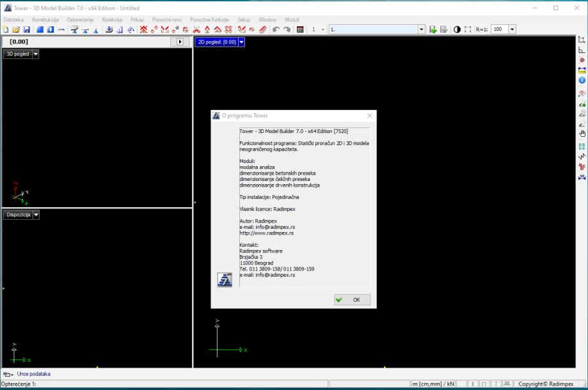Select the blue slab element tool
Screen dimensions: 588x390
[x=40, y=29]
